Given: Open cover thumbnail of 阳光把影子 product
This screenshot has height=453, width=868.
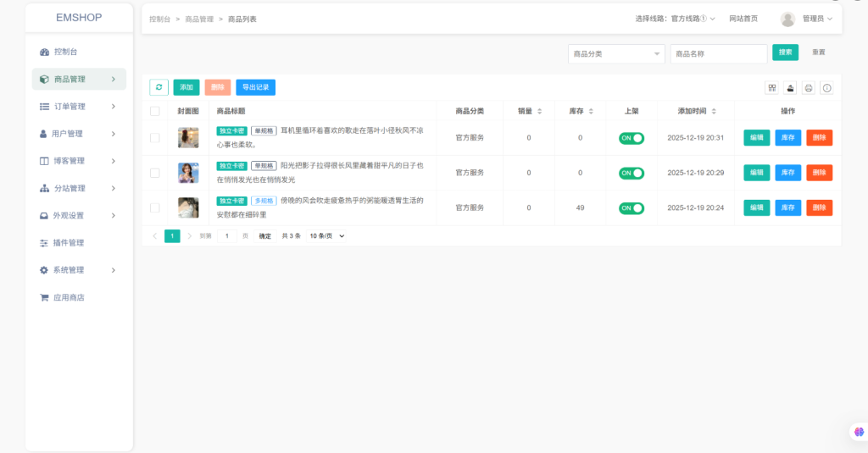Looking at the screenshot, I should (188, 173).
